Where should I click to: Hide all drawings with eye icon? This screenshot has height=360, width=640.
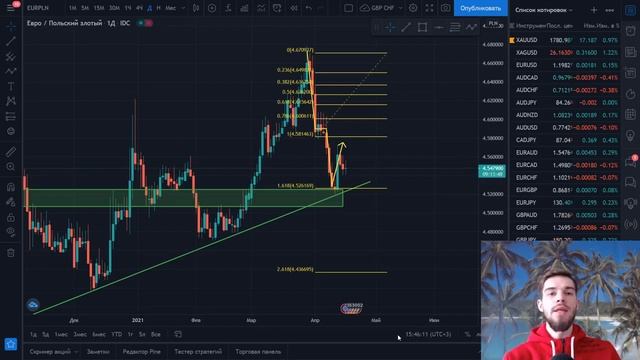click(x=11, y=232)
